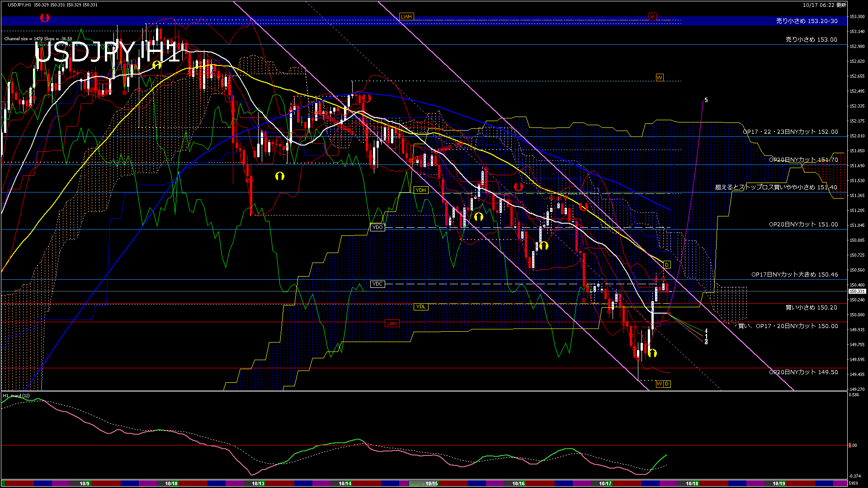868x488 pixels.
Task: Select the white YDO level tag
Action: [x=377, y=227]
